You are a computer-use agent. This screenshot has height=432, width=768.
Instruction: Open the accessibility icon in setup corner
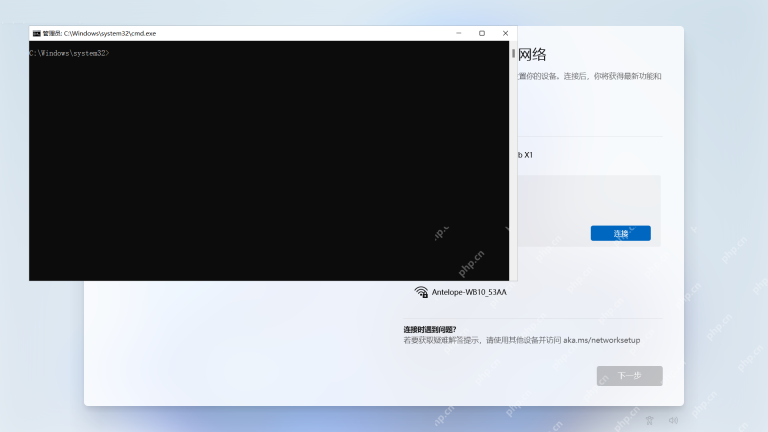[649, 420]
